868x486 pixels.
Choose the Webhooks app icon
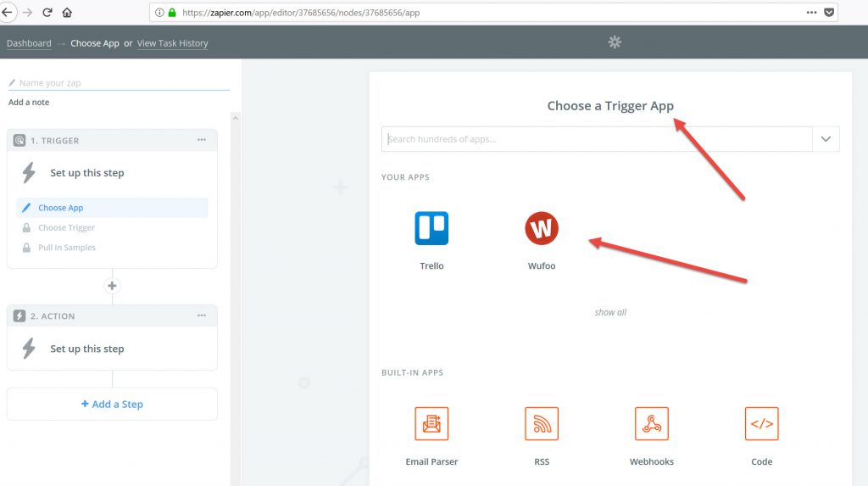(651, 424)
